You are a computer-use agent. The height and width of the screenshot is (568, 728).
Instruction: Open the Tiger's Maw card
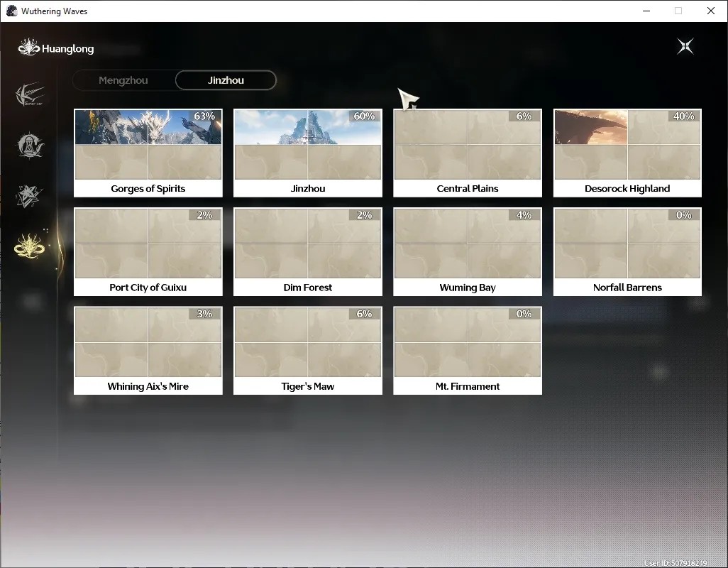pyautogui.click(x=308, y=351)
